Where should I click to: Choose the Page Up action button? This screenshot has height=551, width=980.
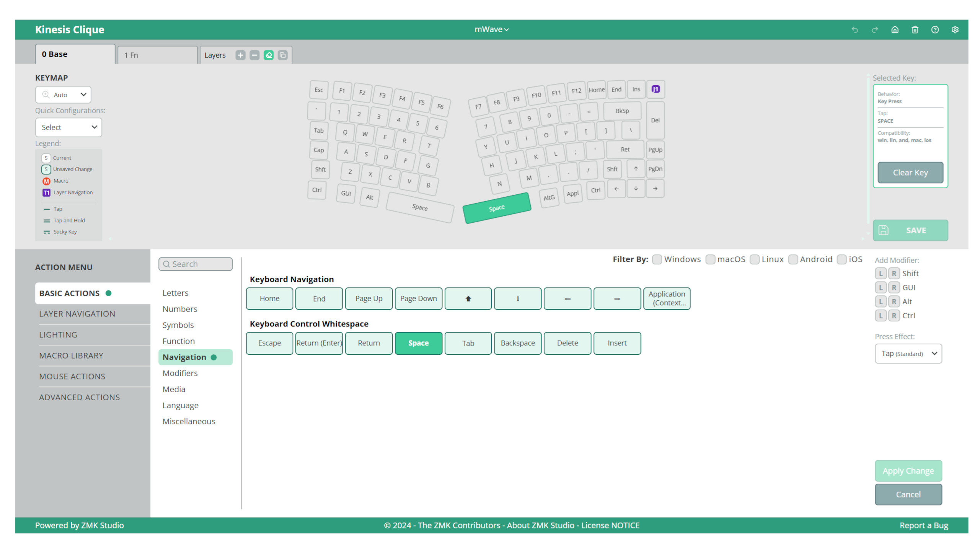click(x=369, y=298)
